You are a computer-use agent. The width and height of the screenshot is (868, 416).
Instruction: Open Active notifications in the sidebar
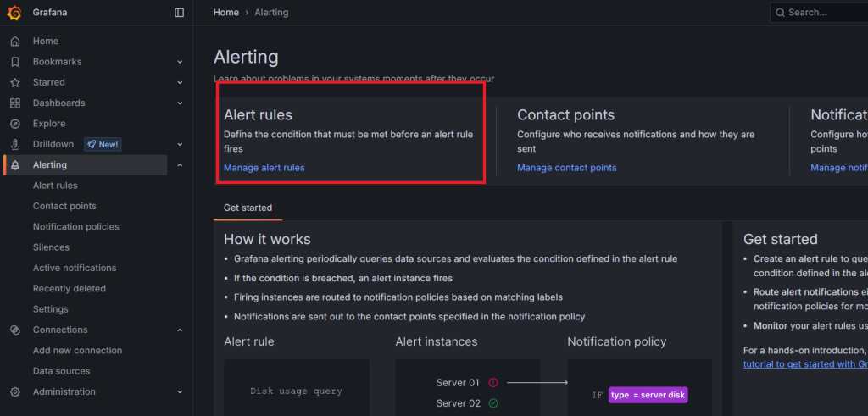(x=75, y=268)
